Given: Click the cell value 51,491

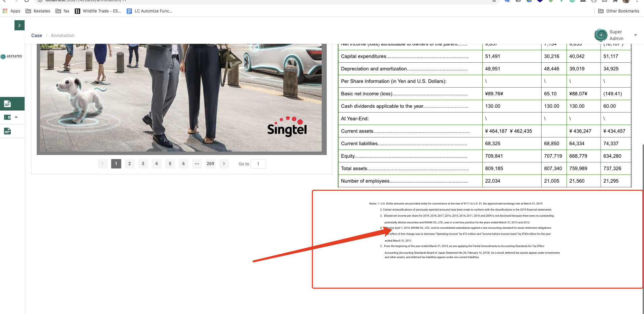Looking at the screenshot, I should pos(492,56).
